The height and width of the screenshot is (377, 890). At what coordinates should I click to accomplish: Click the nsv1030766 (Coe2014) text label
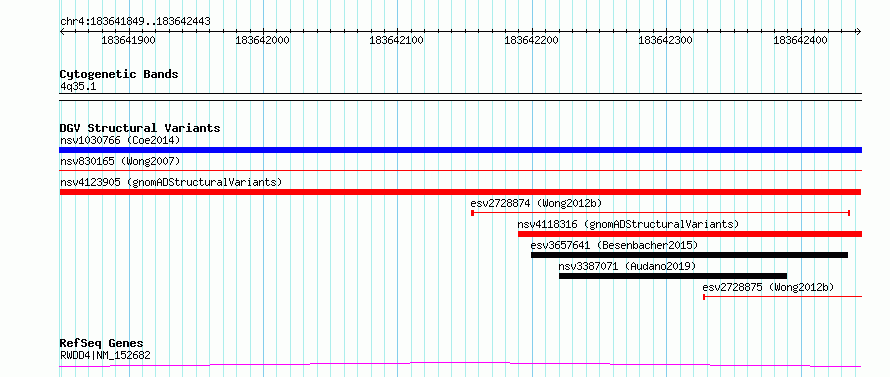120,140
